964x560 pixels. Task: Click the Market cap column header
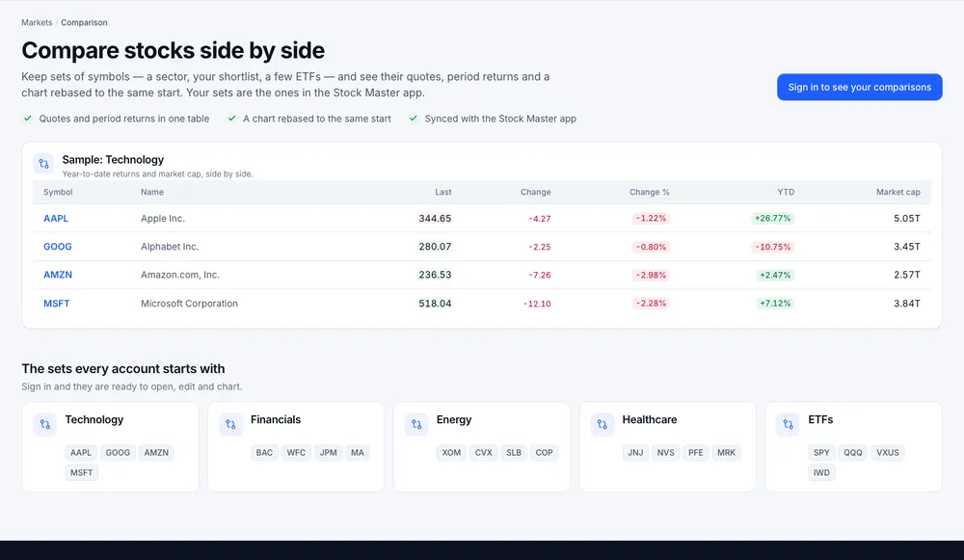pos(898,192)
